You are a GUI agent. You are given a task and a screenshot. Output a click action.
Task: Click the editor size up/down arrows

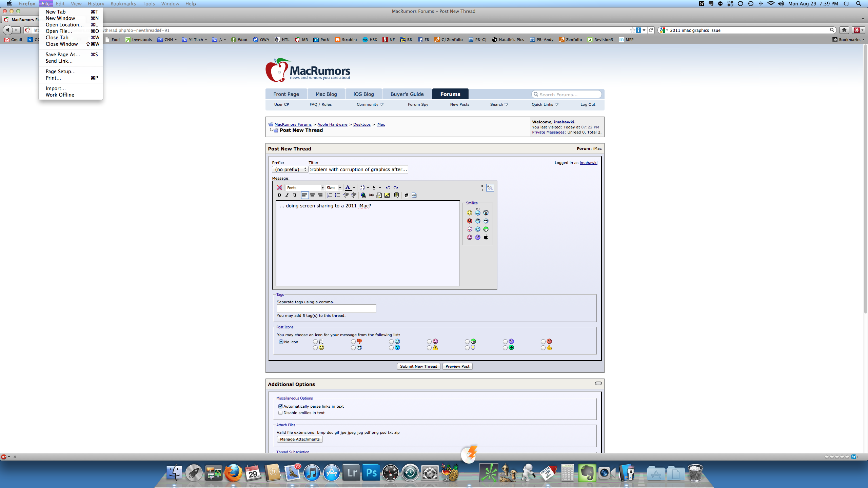[x=482, y=188]
